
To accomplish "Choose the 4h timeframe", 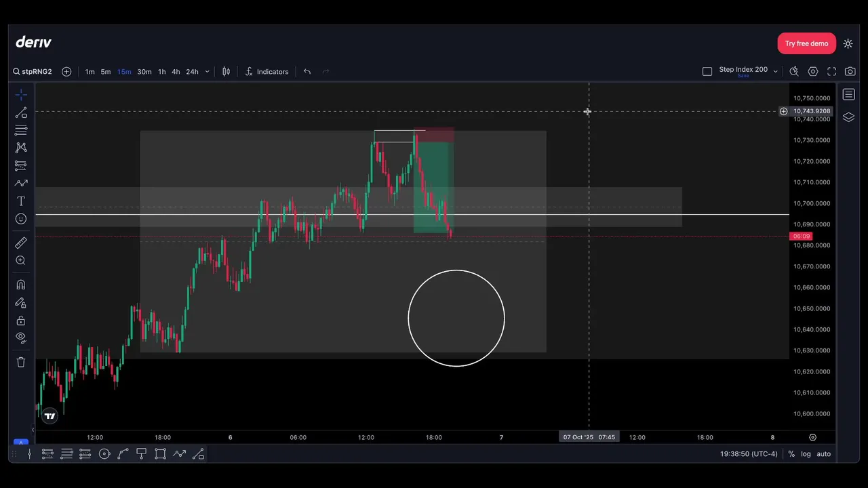I will point(176,71).
